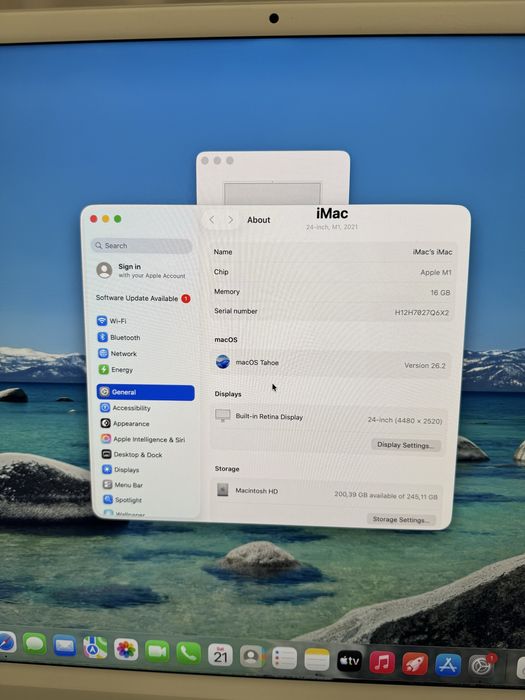The image size is (525, 700).
Task: Click "Macintosh HD" storage label
Action: (x=257, y=491)
